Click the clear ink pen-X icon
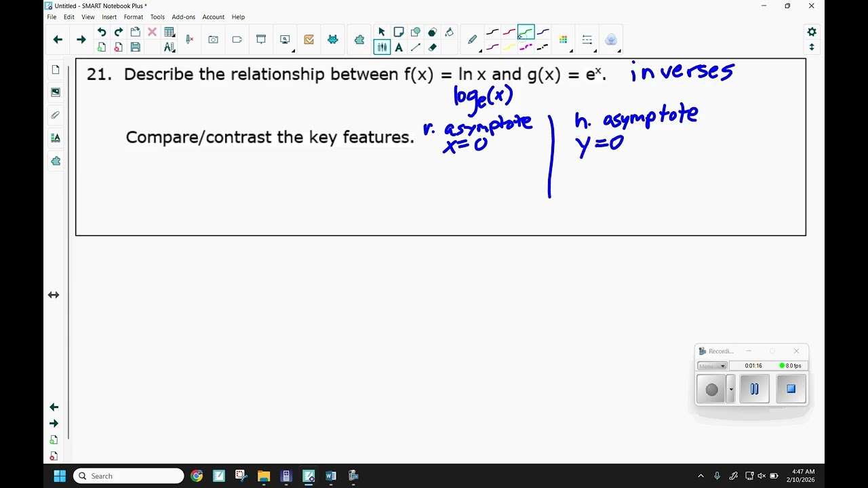The image size is (868, 488). [190, 40]
